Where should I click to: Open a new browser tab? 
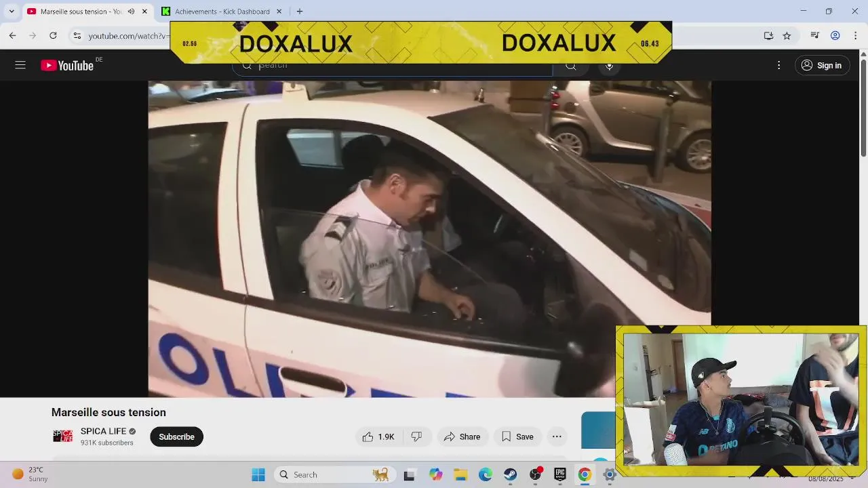(x=300, y=12)
